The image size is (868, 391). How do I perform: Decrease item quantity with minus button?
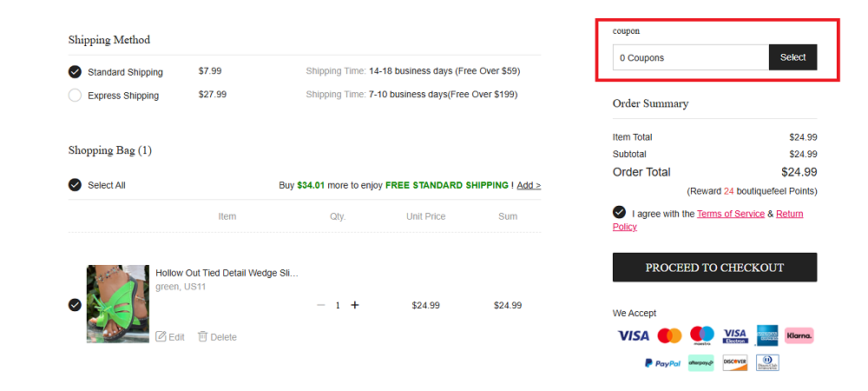tap(321, 305)
